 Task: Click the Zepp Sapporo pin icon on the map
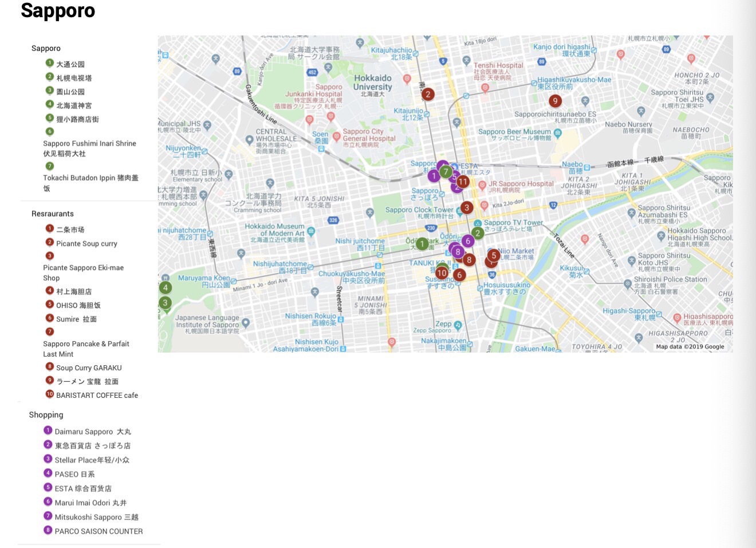click(x=458, y=325)
